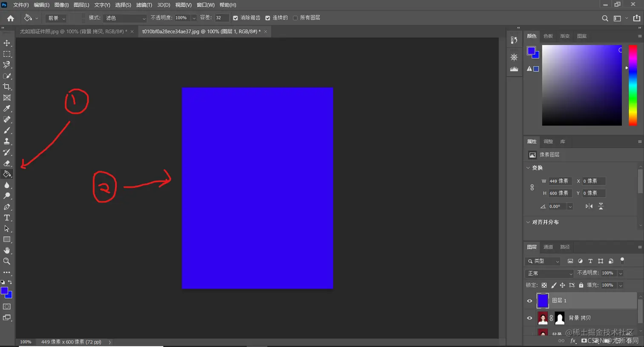This screenshot has height=347, width=644.
Task: Toggle the 消除锯齿 anti-alias checkbox
Action: click(x=236, y=18)
